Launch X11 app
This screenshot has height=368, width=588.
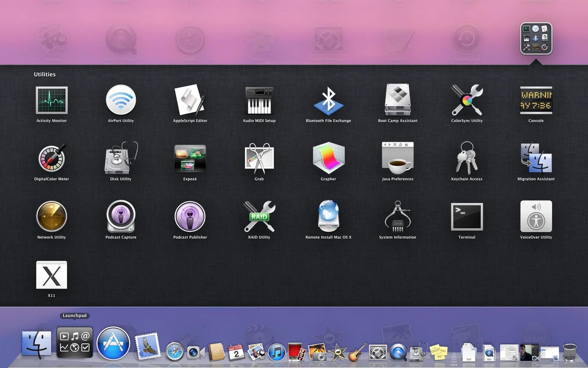pos(51,275)
